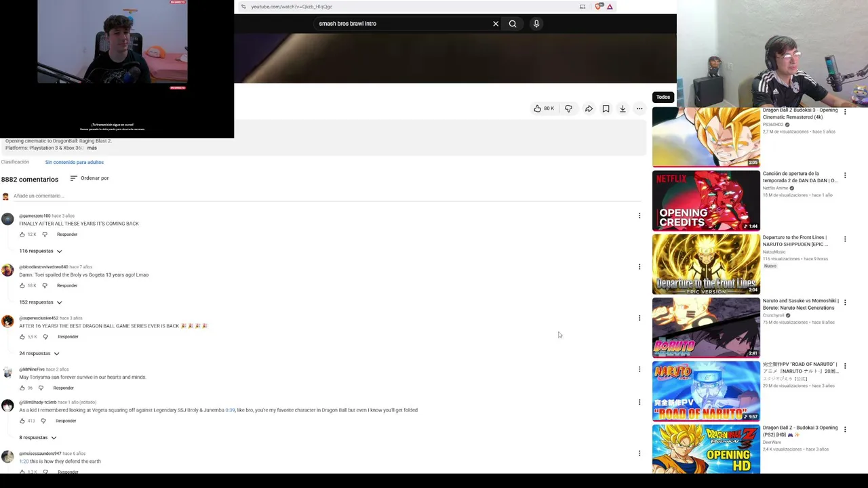Expand the 152 respuestas thread

point(41,302)
